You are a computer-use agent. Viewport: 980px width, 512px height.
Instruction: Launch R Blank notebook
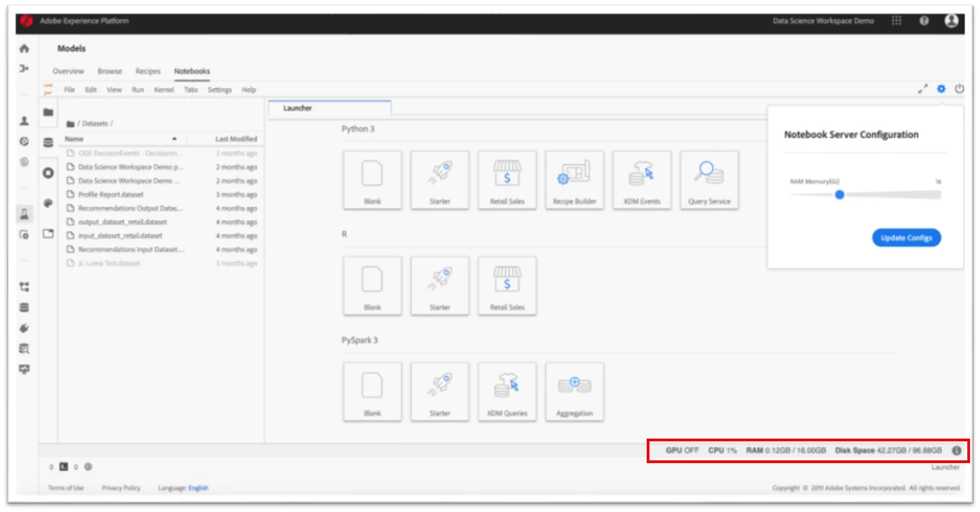tap(372, 285)
